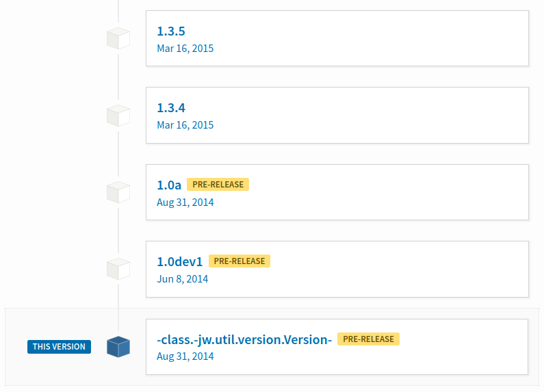Screen dimensions: 544x392
Task: Select the package cube icon for 1.0a
Action: (x=118, y=192)
